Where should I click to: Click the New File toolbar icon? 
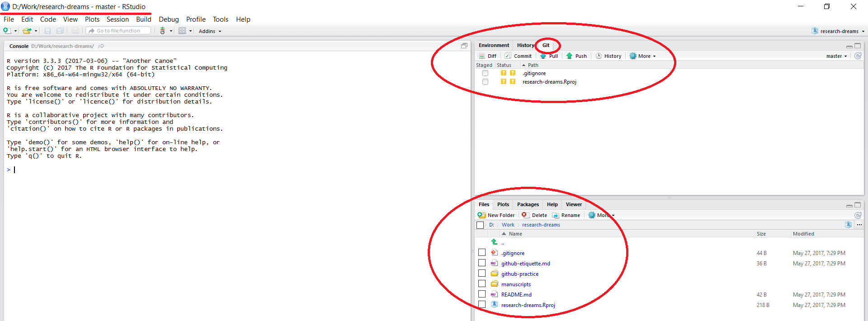(7, 31)
